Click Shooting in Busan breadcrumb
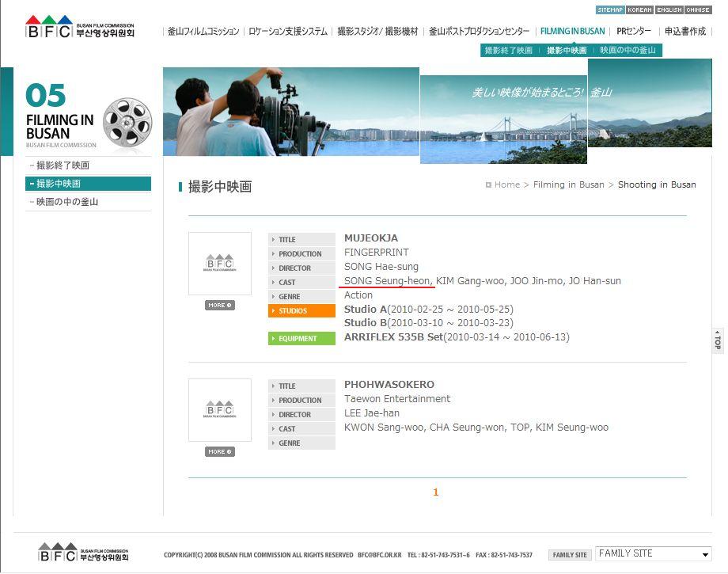 pos(657,184)
